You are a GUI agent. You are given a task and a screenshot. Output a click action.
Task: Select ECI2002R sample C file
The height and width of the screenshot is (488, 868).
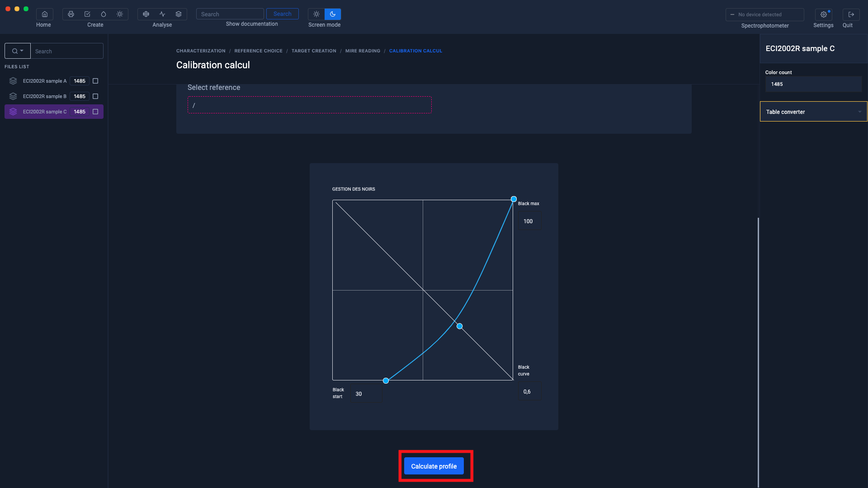tap(54, 112)
